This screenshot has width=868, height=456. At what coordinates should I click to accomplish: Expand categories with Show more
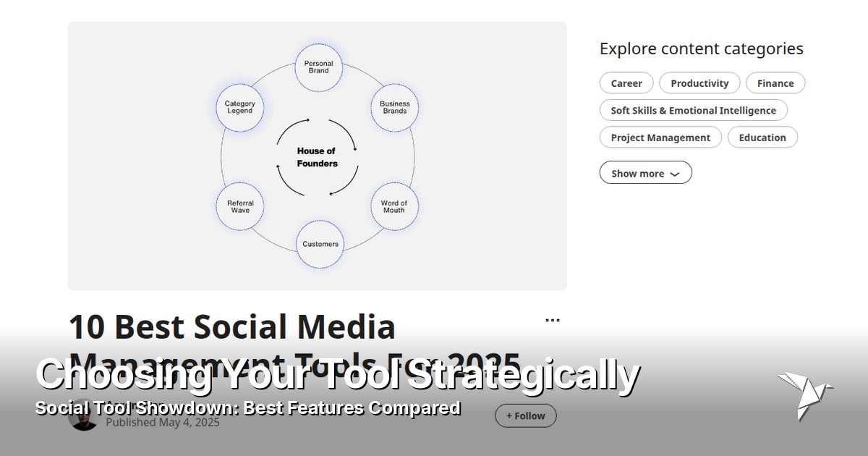[x=645, y=173]
